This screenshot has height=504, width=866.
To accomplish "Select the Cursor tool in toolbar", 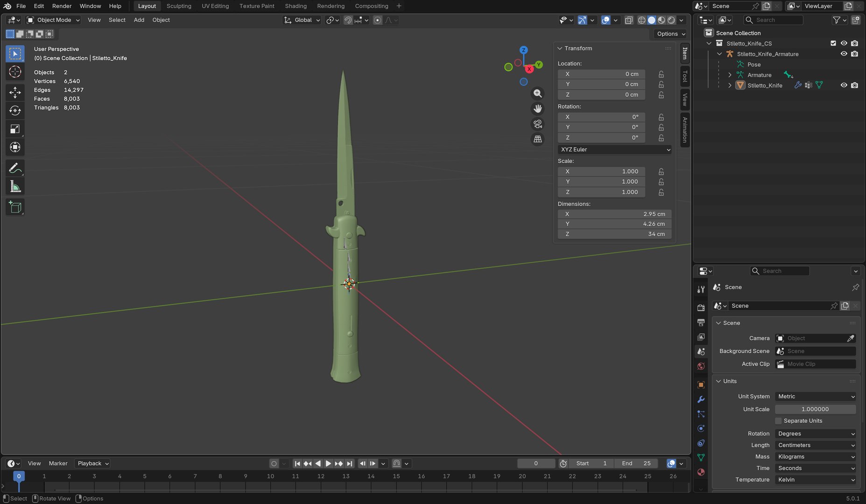I will pyautogui.click(x=15, y=72).
